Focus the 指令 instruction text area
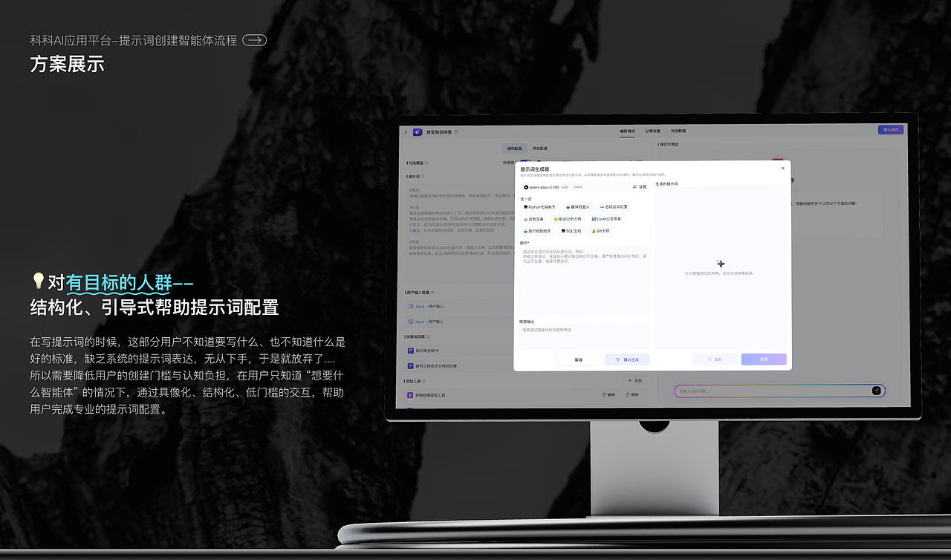 tap(585, 280)
